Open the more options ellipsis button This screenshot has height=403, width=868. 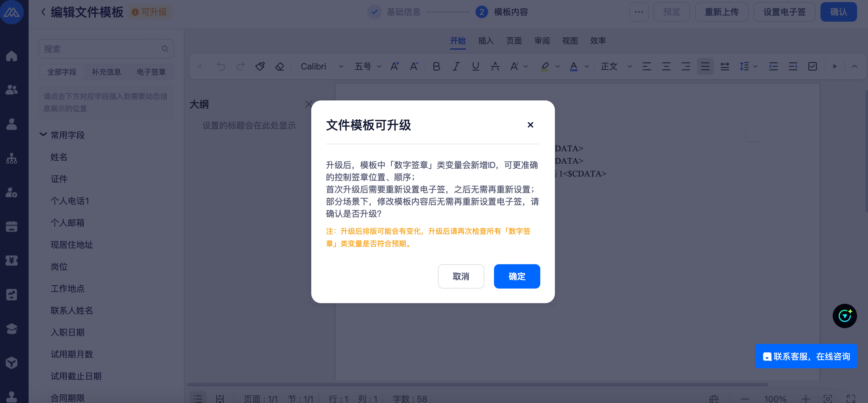[x=639, y=12]
